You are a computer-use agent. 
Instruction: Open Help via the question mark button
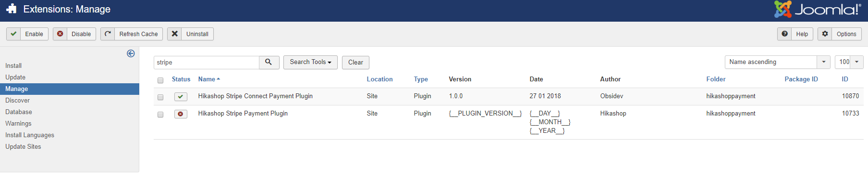point(795,34)
